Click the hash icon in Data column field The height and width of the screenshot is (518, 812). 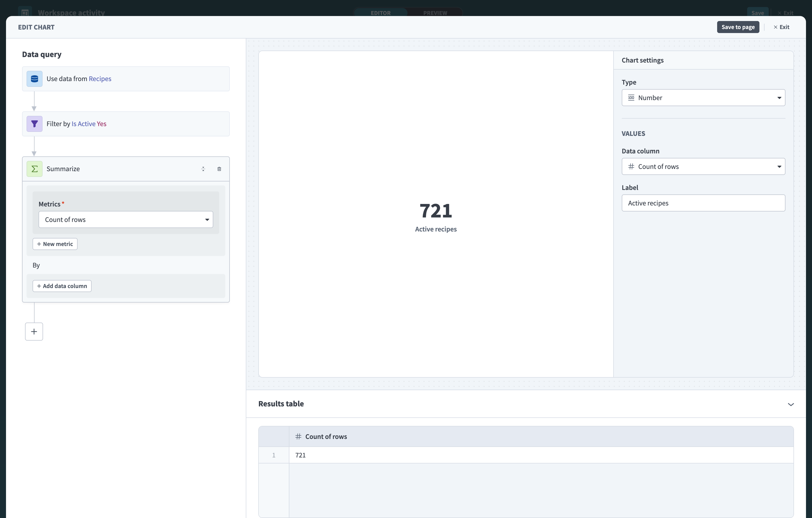coord(631,166)
